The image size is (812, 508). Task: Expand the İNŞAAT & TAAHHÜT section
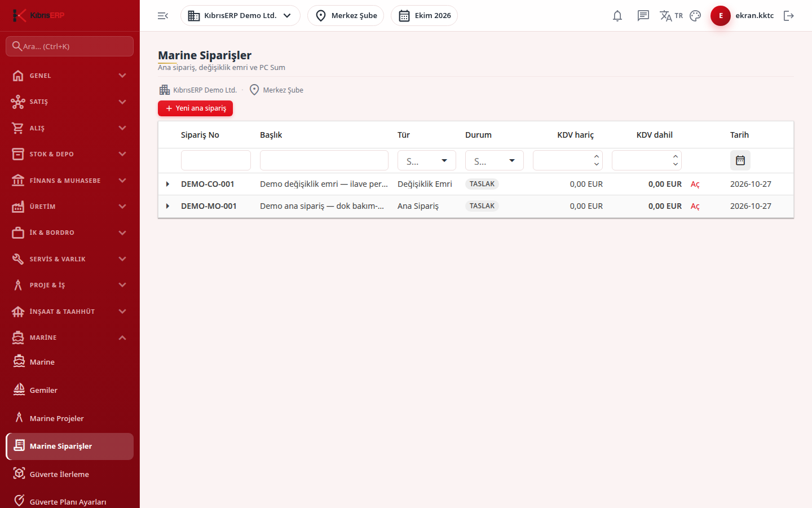pos(69,312)
